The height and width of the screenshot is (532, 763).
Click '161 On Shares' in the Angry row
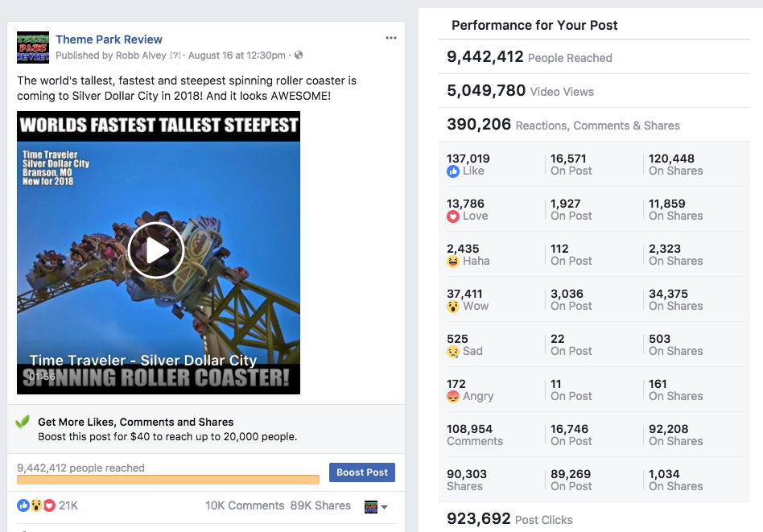(x=675, y=390)
